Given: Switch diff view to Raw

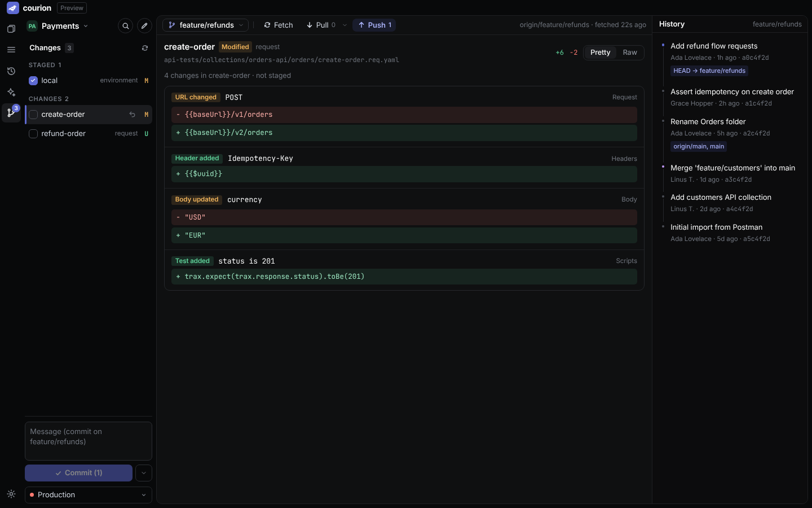Looking at the screenshot, I should [630, 52].
